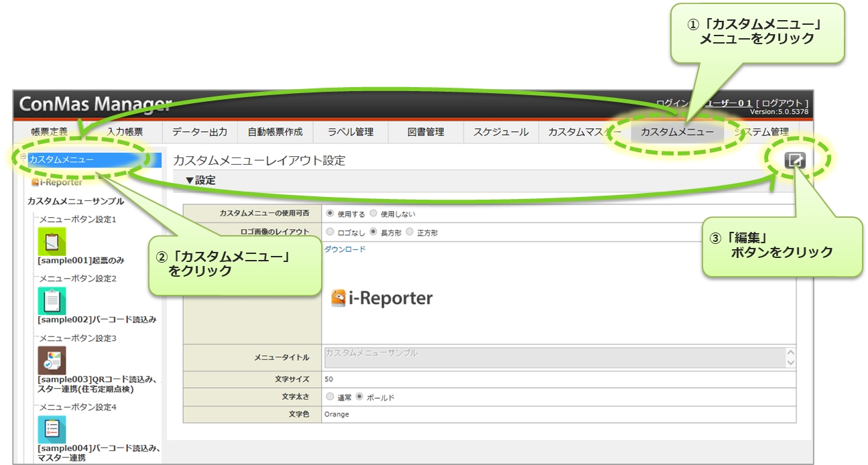Open the sample004 checklist menu icon

point(52,429)
